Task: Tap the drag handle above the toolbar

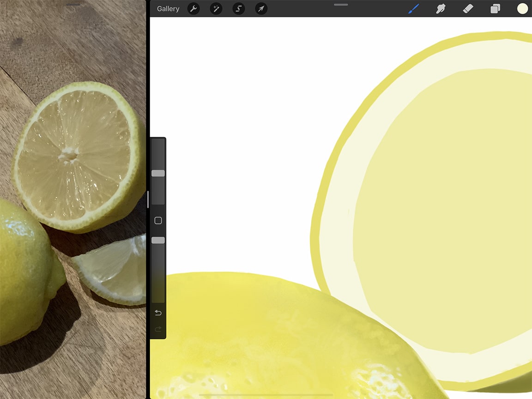Action: tap(340, 5)
